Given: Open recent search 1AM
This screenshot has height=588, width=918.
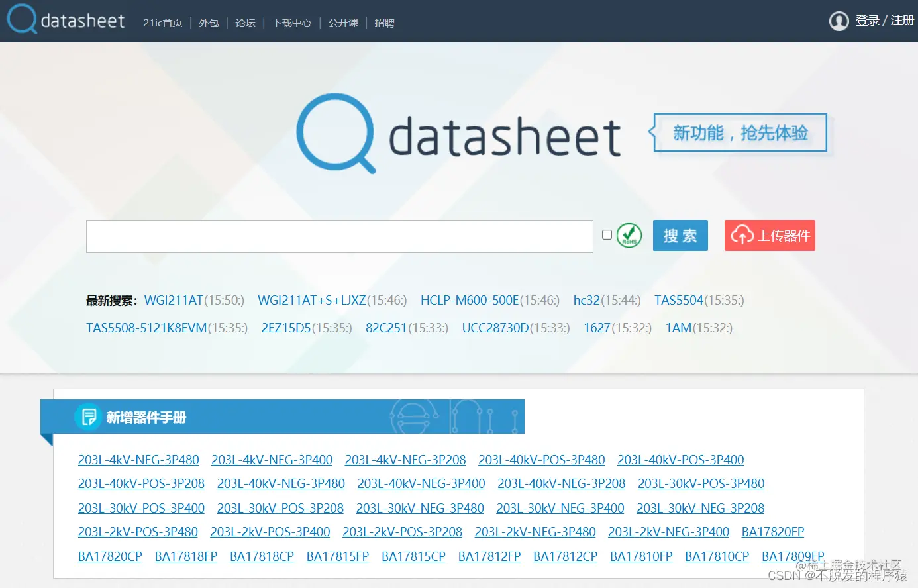Looking at the screenshot, I should 678,328.
